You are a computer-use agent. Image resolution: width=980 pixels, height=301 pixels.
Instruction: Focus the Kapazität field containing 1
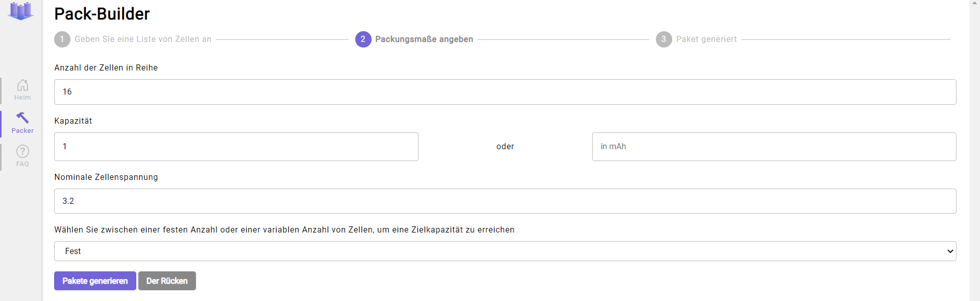pyautogui.click(x=236, y=147)
